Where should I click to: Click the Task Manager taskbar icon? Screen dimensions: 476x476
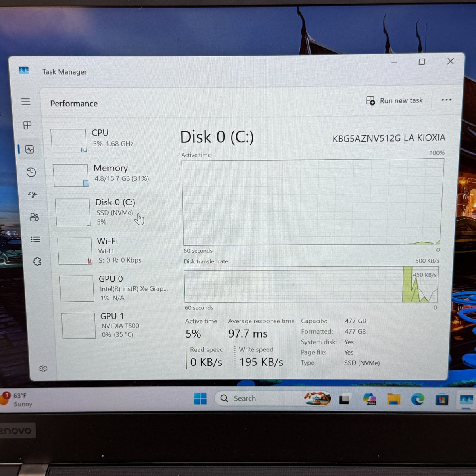(466, 399)
